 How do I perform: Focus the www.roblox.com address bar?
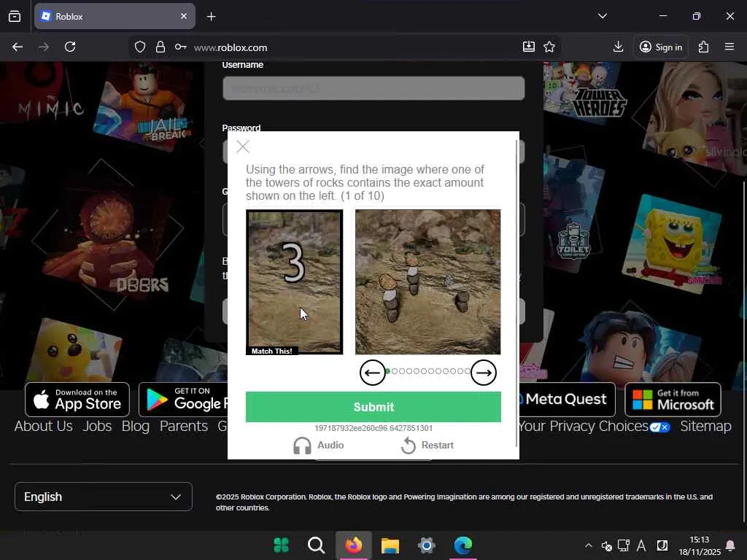[352, 47]
